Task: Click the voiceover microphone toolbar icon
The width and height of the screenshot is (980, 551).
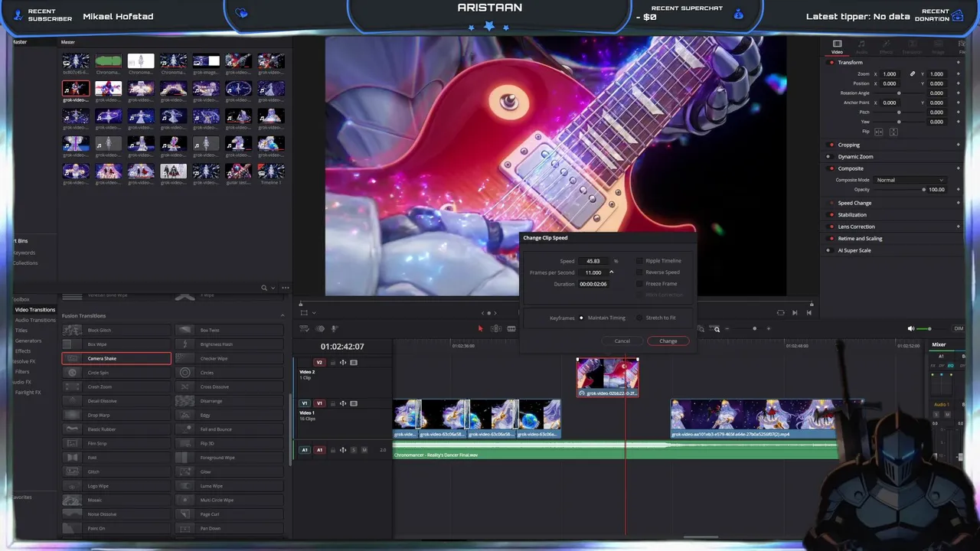Action: click(x=335, y=328)
